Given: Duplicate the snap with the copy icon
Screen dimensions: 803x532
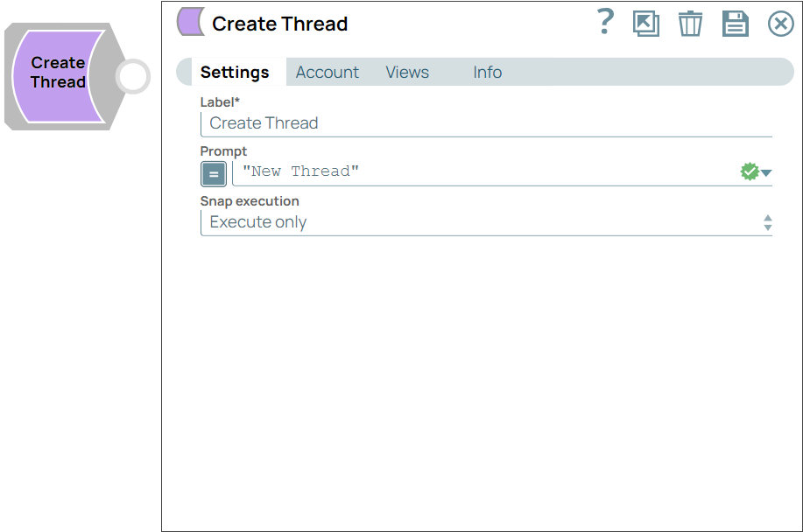Looking at the screenshot, I should click(646, 24).
